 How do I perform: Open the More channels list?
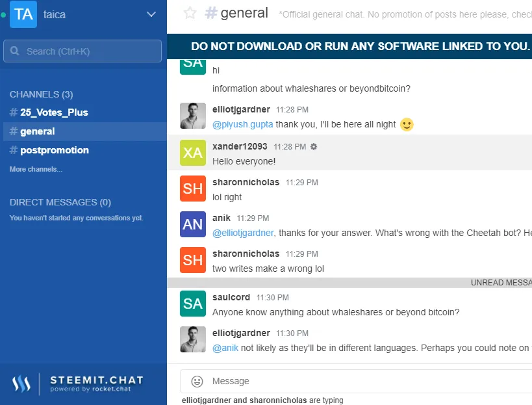coord(36,169)
